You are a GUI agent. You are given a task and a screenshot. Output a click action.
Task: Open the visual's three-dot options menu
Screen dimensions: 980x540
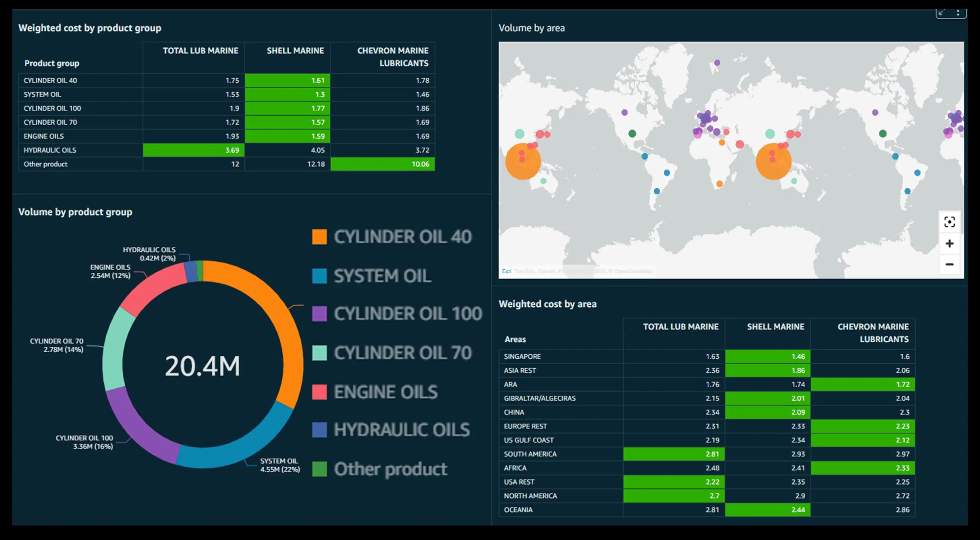click(x=958, y=12)
